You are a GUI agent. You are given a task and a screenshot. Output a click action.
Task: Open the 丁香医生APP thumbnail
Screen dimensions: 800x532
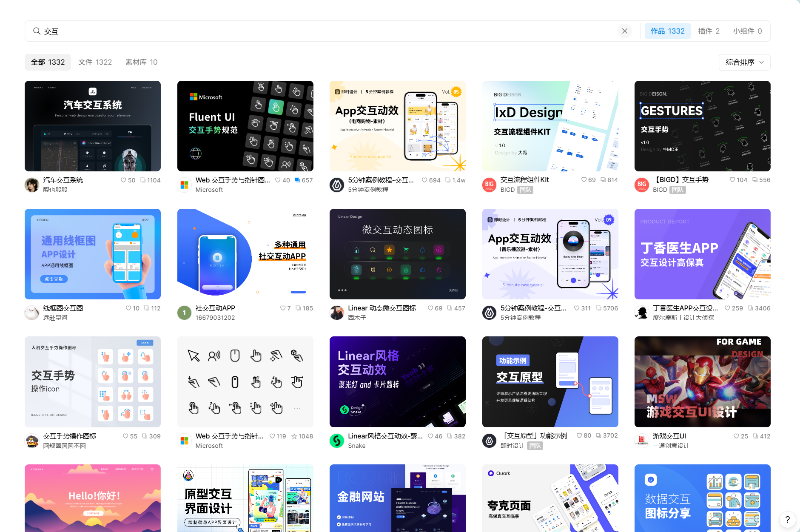[703, 254]
